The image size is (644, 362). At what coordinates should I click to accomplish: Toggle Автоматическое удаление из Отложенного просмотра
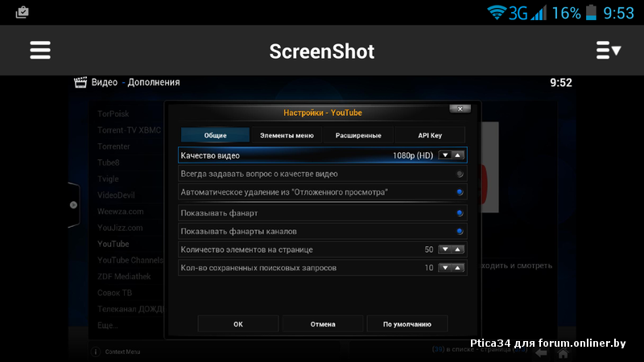coord(460,192)
